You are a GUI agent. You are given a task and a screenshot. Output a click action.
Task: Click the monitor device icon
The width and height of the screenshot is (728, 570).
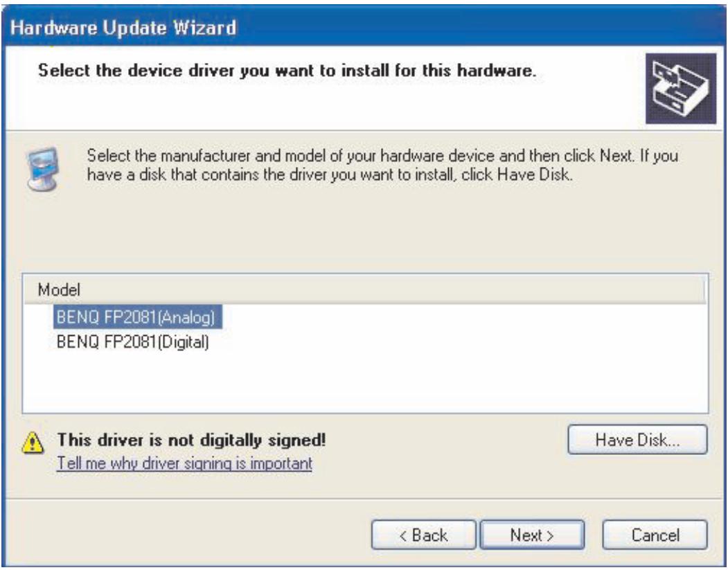coord(43,169)
